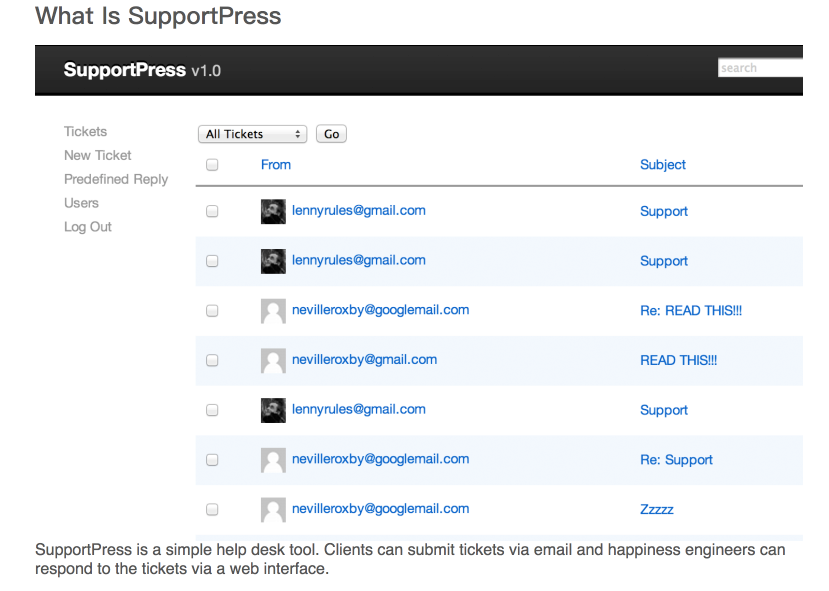Open Tickets in the sidebar

85,132
